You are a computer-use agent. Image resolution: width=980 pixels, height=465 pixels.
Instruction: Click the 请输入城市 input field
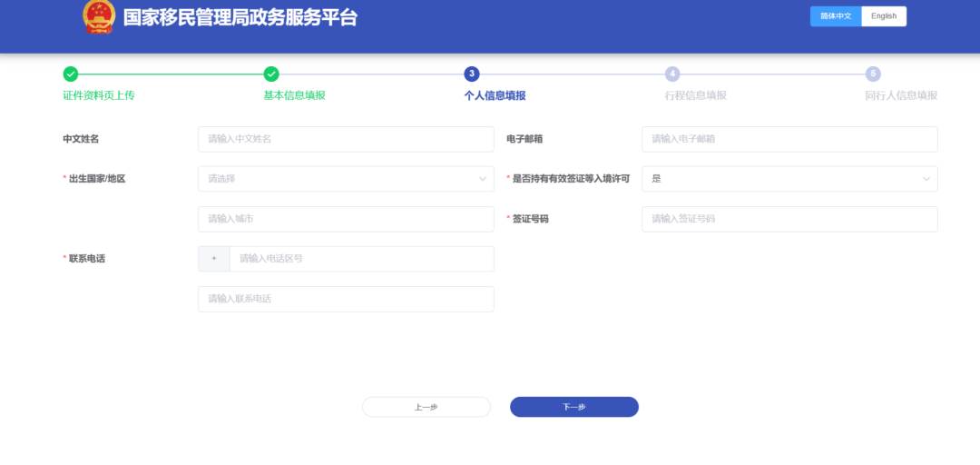pos(345,219)
